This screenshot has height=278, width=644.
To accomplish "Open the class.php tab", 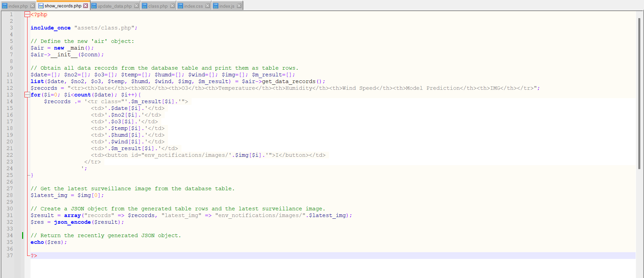I will (x=158, y=6).
